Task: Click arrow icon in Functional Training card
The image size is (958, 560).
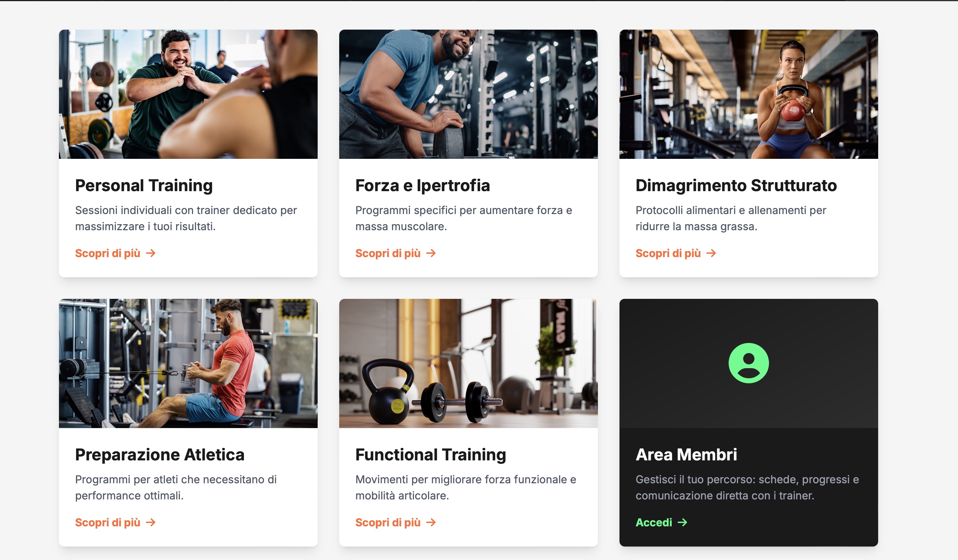Action: (x=431, y=522)
